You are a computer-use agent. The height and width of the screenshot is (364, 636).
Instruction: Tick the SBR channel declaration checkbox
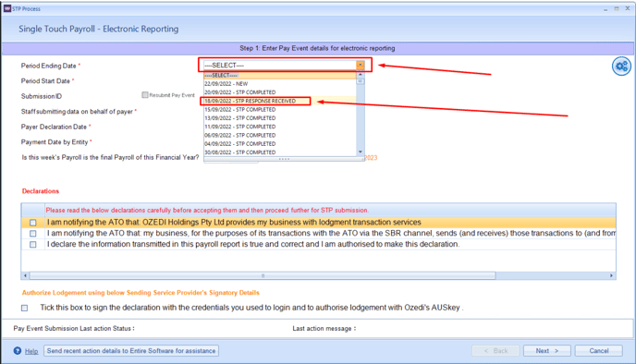(33, 234)
